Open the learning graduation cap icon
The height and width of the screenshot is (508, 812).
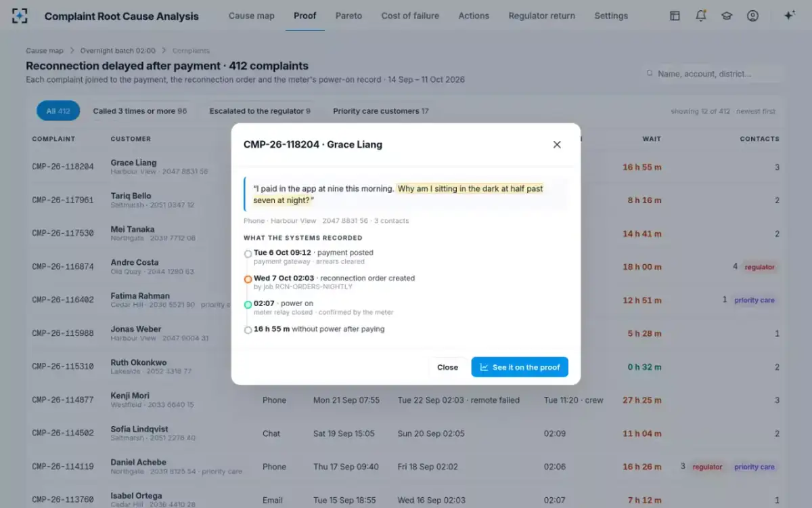coord(727,16)
